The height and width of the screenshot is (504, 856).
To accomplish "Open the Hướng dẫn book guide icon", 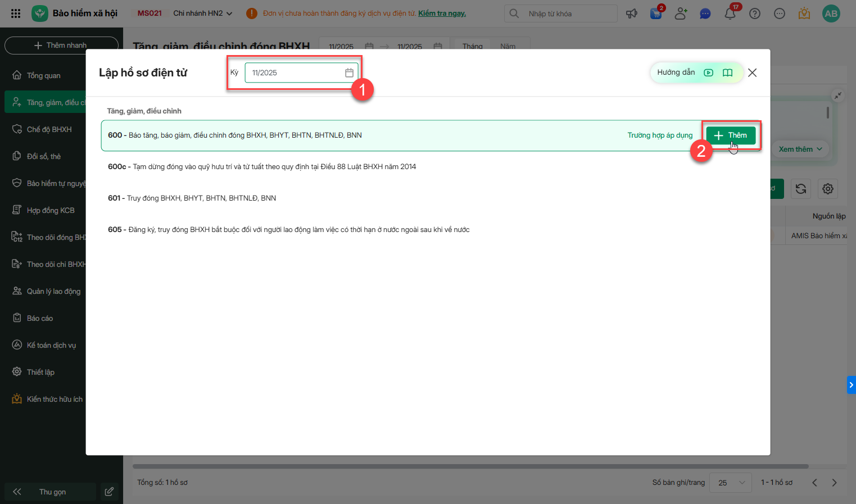I will tap(727, 72).
